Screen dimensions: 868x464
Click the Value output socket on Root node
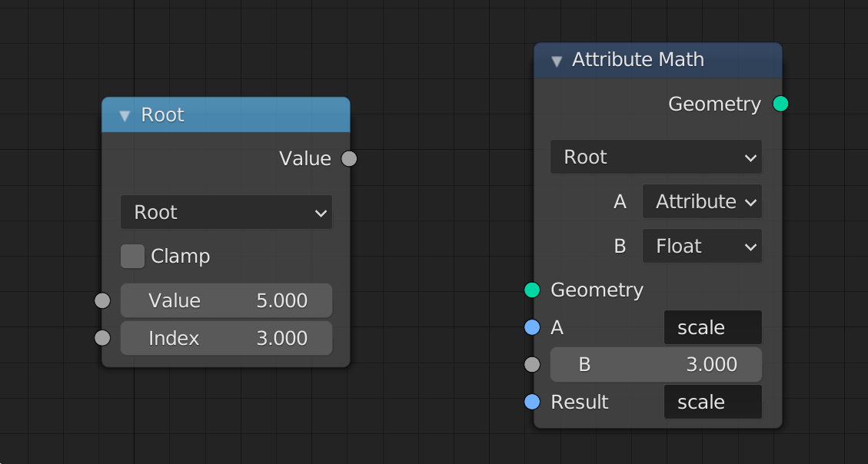click(349, 159)
